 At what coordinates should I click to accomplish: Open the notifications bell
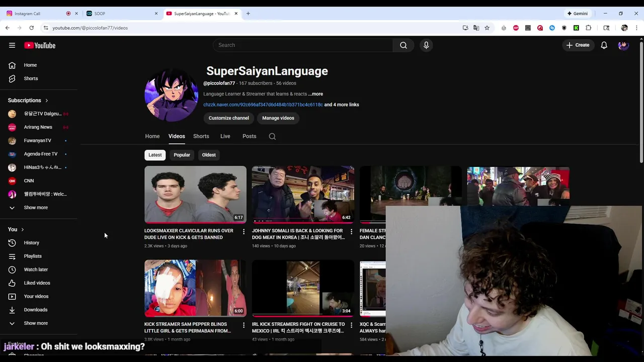point(604,45)
